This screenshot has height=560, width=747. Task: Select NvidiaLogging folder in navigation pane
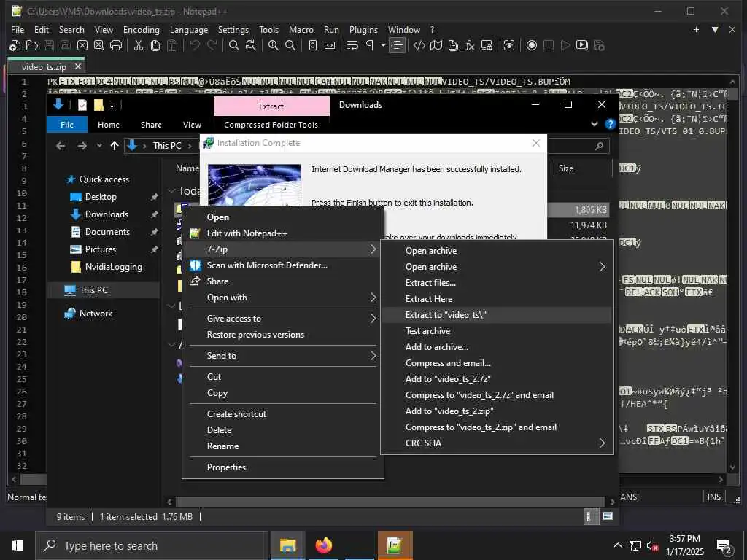[x=113, y=267]
